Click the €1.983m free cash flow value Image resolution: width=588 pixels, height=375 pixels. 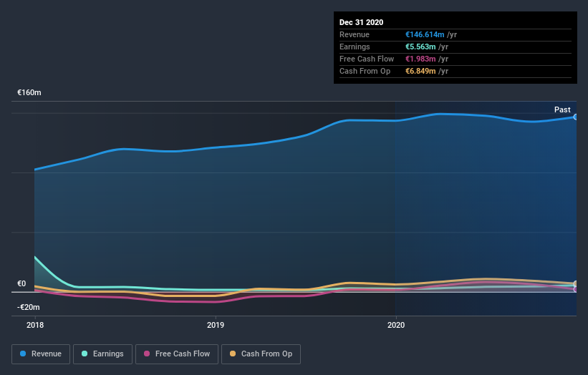click(x=420, y=59)
